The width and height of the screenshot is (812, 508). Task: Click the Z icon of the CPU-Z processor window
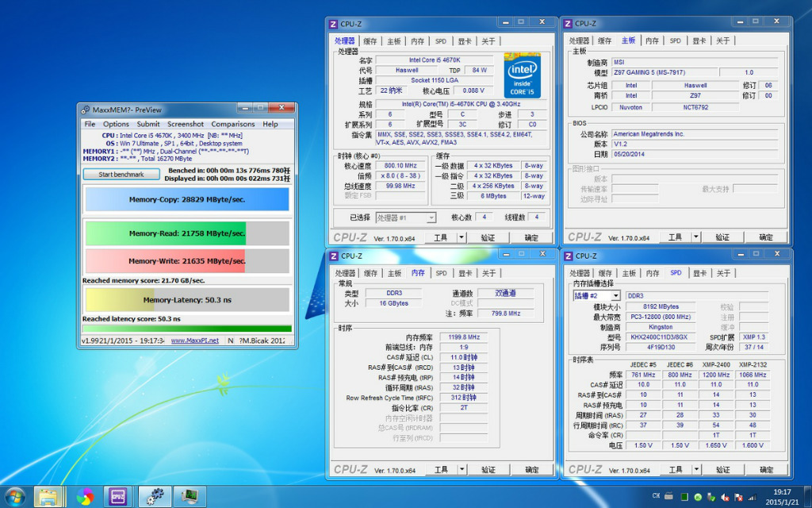click(334, 24)
